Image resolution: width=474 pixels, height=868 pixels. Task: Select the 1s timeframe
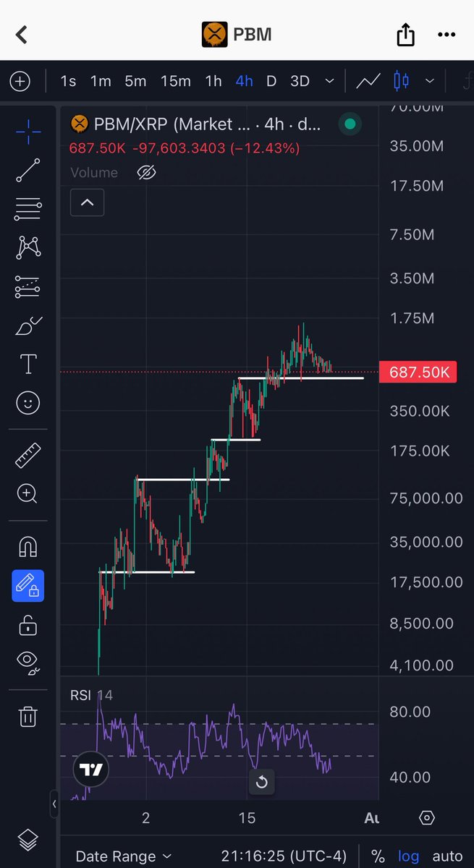[x=68, y=81]
